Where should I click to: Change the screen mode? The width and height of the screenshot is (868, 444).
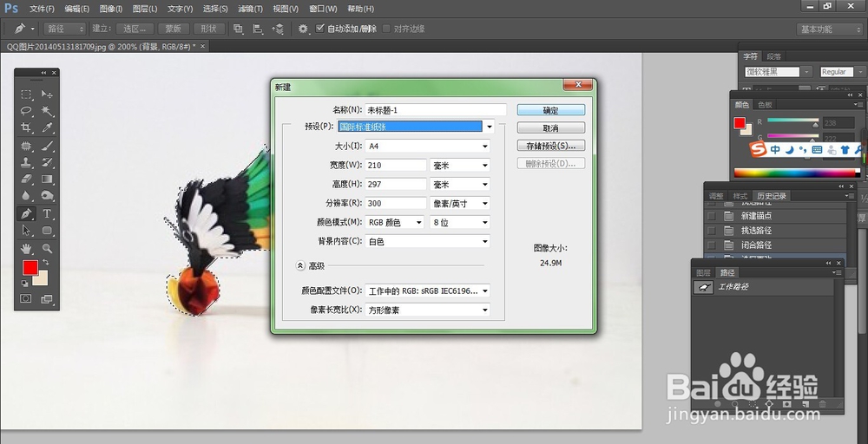[47, 298]
